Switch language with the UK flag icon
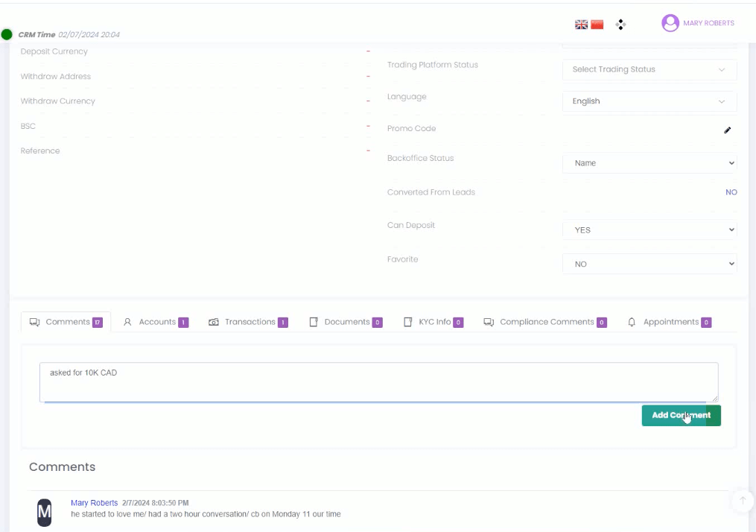Viewport: 756px width, 532px height. pyautogui.click(x=581, y=25)
